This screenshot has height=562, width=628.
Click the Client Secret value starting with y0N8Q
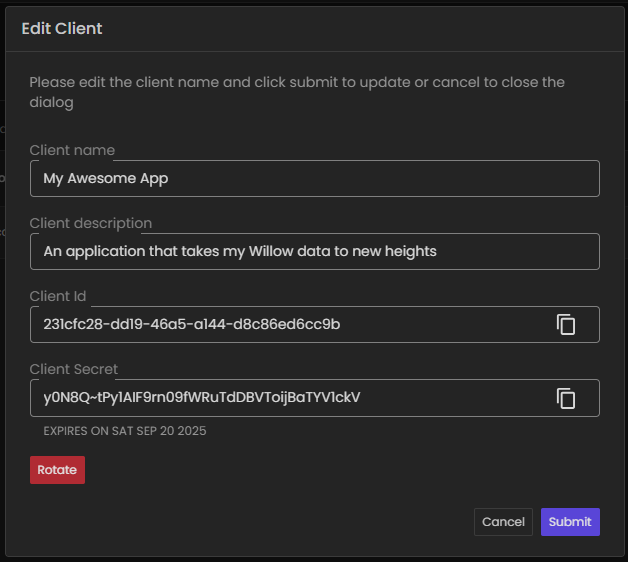(201, 398)
